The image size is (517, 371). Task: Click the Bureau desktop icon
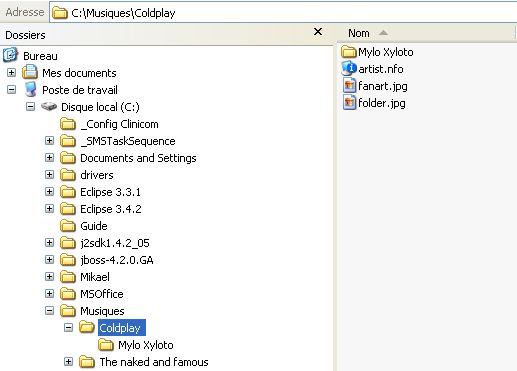click(x=10, y=55)
